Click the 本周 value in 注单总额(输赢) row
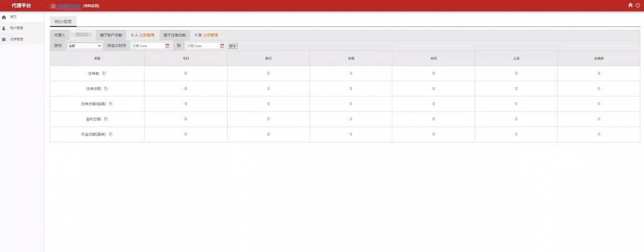This screenshot has height=252, width=644. [351, 104]
